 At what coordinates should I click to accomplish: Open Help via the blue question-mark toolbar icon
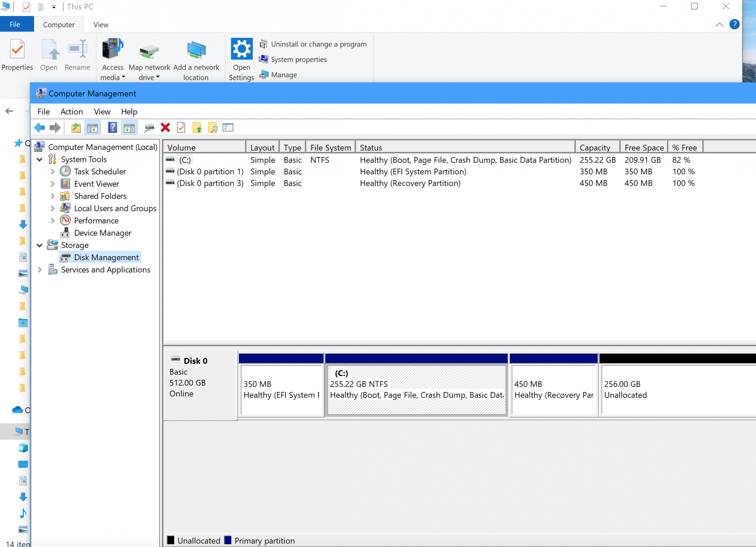pyautogui.click(x=112, y=127)
